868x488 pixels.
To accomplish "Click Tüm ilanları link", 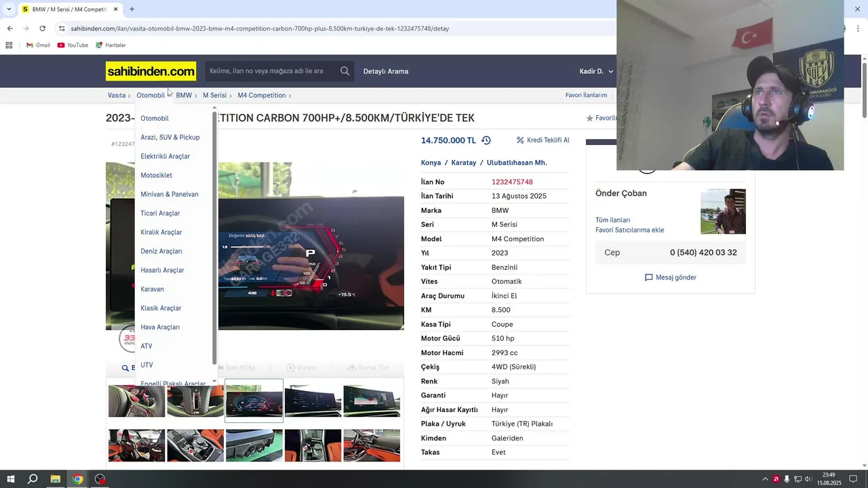I will tap(612, 220).
